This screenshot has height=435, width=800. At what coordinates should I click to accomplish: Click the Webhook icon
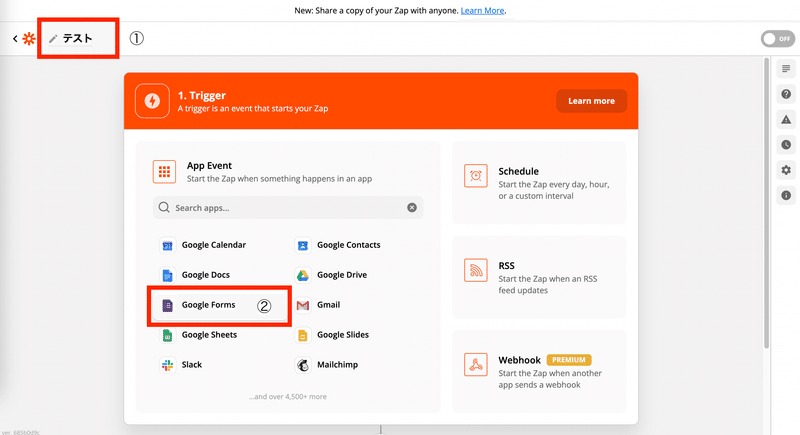click(x=476, y=365)
